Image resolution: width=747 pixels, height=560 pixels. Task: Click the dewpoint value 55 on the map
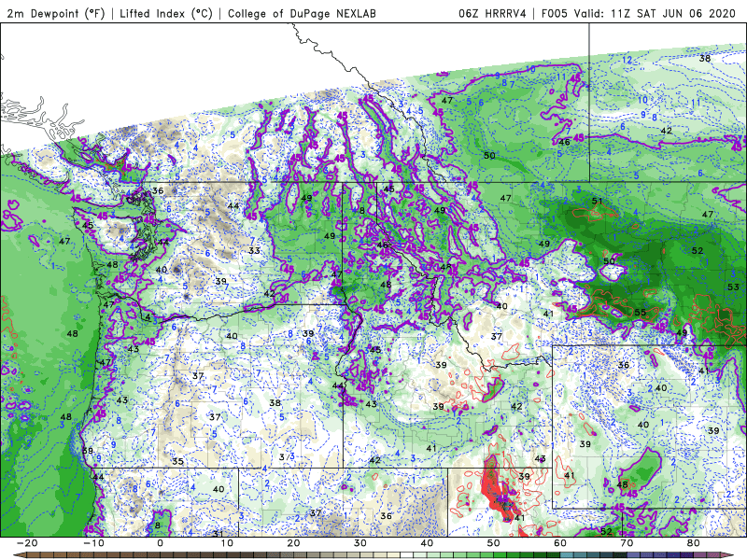[x=641, y=313]
